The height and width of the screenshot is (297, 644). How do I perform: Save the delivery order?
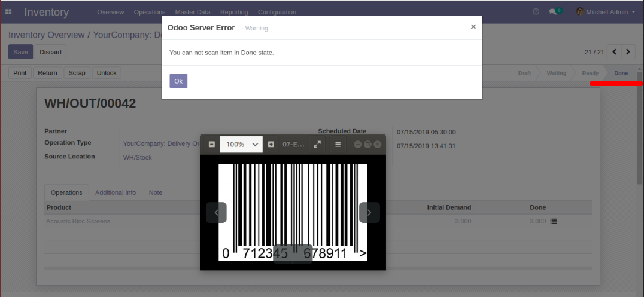(20, 52)
